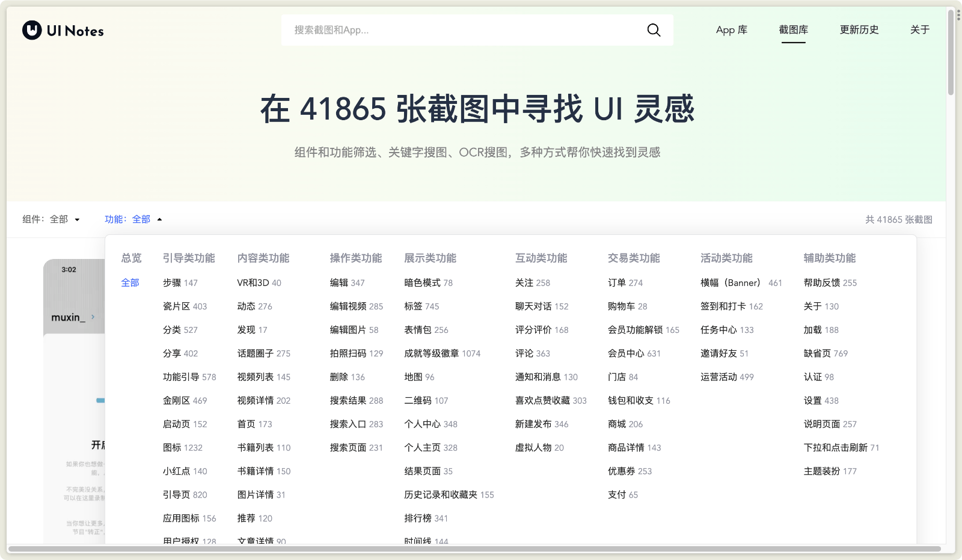The height and width of the screenshot is (560, 962).
Task: Open the 更新历史 page
Action: point(859,29)
